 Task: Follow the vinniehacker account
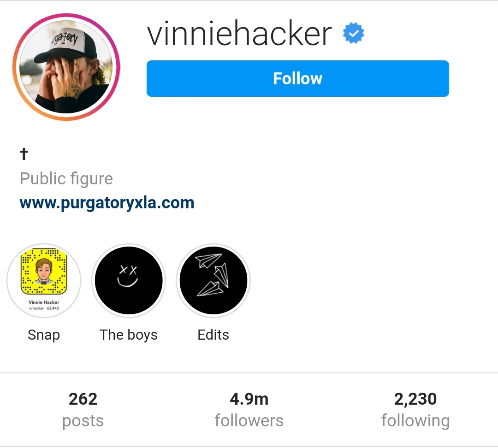[297, 78]
